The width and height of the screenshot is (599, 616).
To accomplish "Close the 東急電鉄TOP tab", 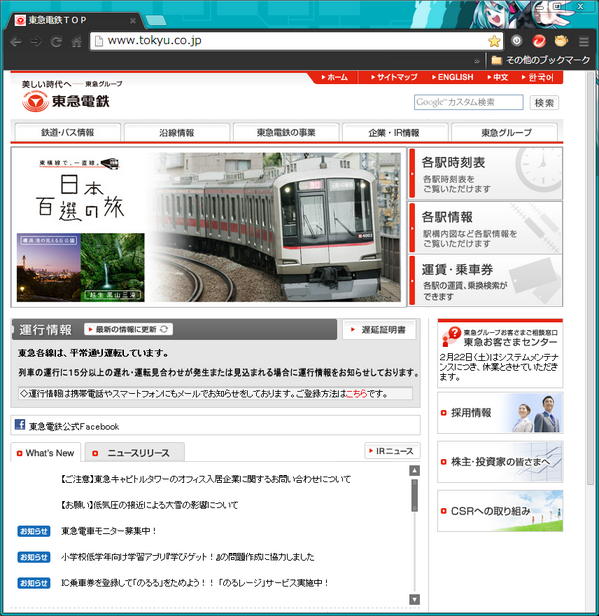I will 133,20.
